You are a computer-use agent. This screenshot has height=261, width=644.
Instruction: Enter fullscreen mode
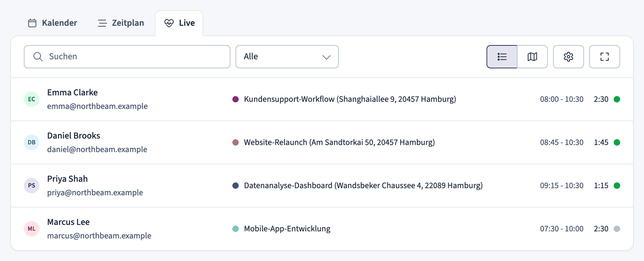pyautogui.click(x=605, y=57)
